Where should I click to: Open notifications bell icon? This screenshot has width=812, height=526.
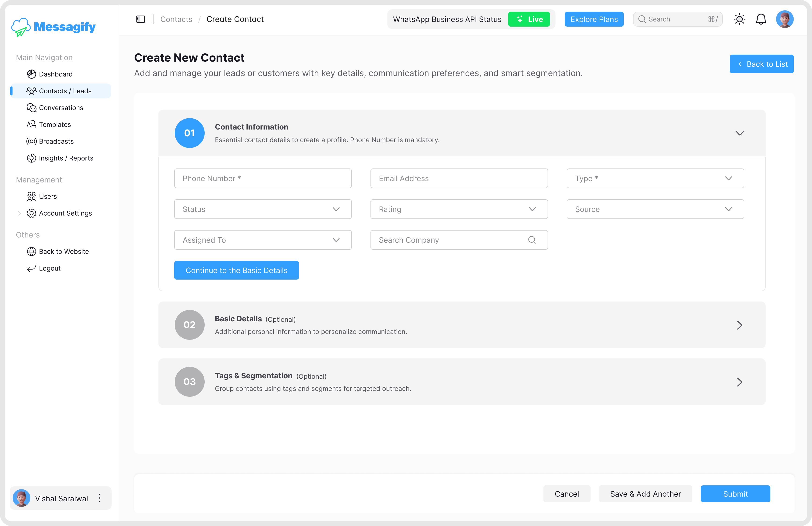point(761,19)
